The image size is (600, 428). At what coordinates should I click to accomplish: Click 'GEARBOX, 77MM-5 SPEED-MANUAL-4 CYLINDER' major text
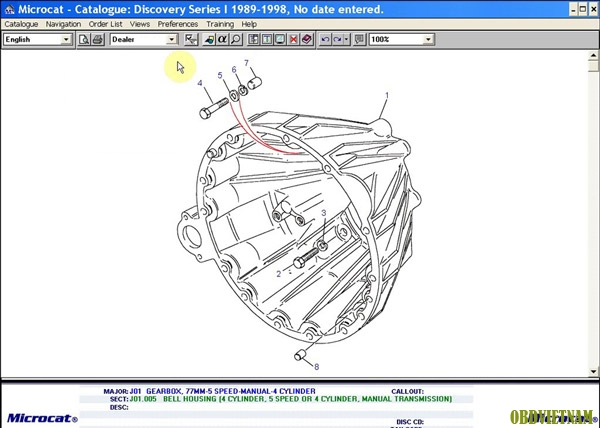231,391
